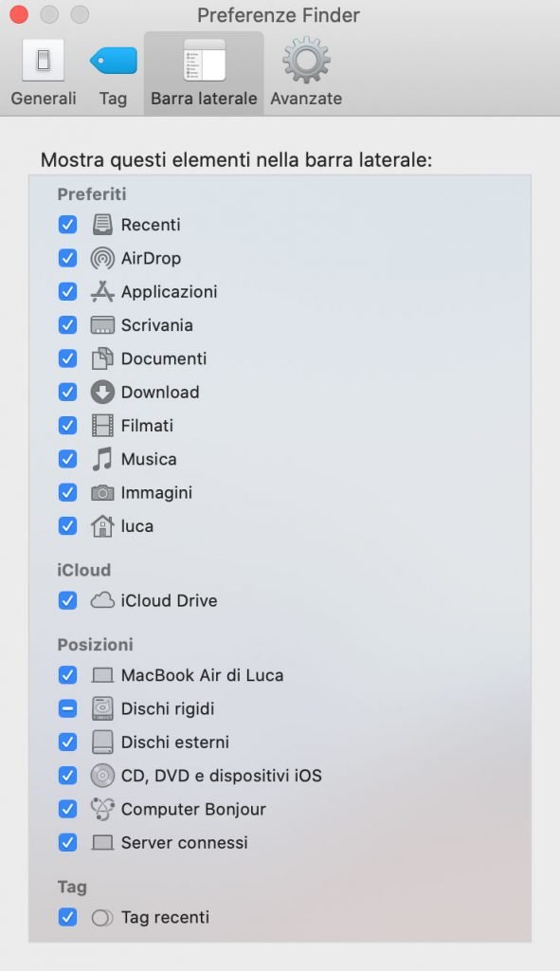Image resolution: width=560 pixels, height=971 pixels.
Task: Uncheck MacBook Air di Luca
Action: [67, 675]
